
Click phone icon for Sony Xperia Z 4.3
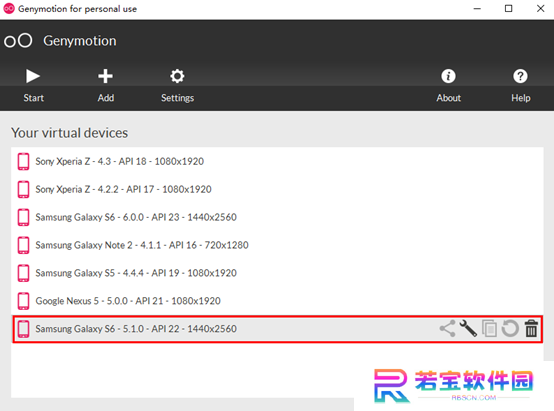[x=24, y=162]
